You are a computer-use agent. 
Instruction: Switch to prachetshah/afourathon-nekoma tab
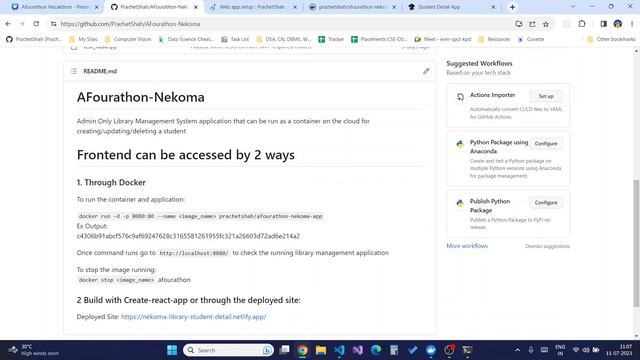(x=352, y=7)
